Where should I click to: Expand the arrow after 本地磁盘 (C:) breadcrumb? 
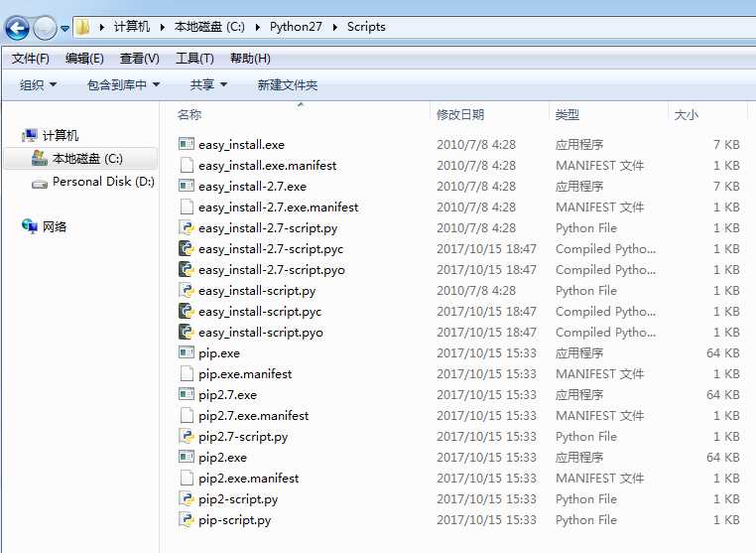pyautogui.click(x=258, y=27)
